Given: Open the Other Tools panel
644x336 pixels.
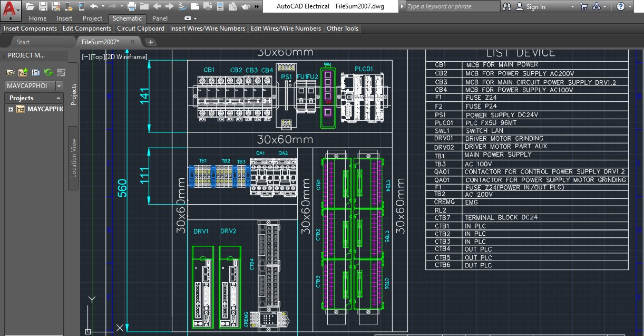Looking at the screenshot, I should click(x=343, y=28).
